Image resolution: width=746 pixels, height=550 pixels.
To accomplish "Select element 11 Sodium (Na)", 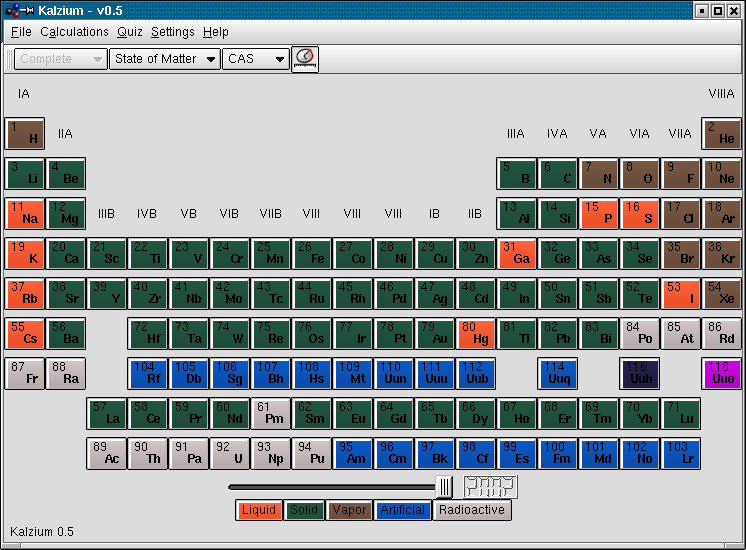I will (25, 213).
